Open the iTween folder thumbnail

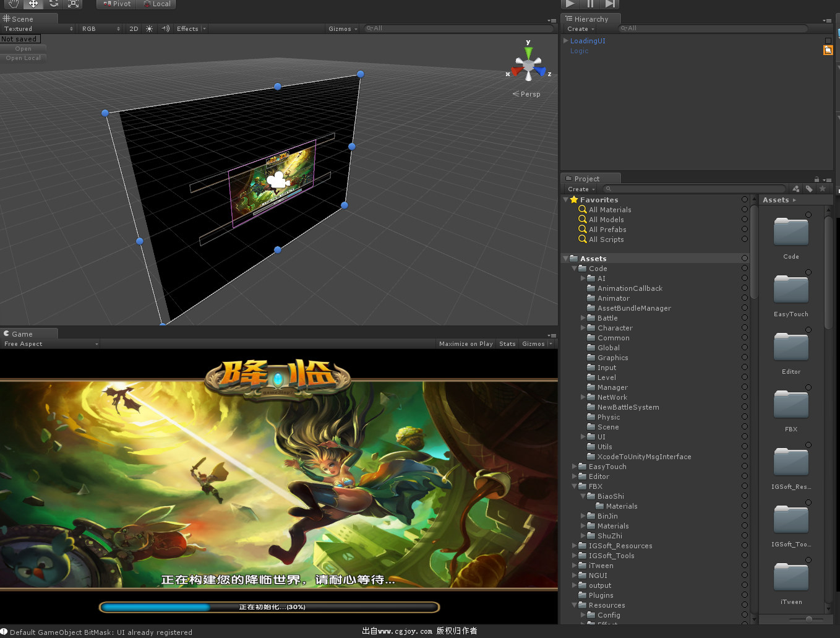[791, 577]
